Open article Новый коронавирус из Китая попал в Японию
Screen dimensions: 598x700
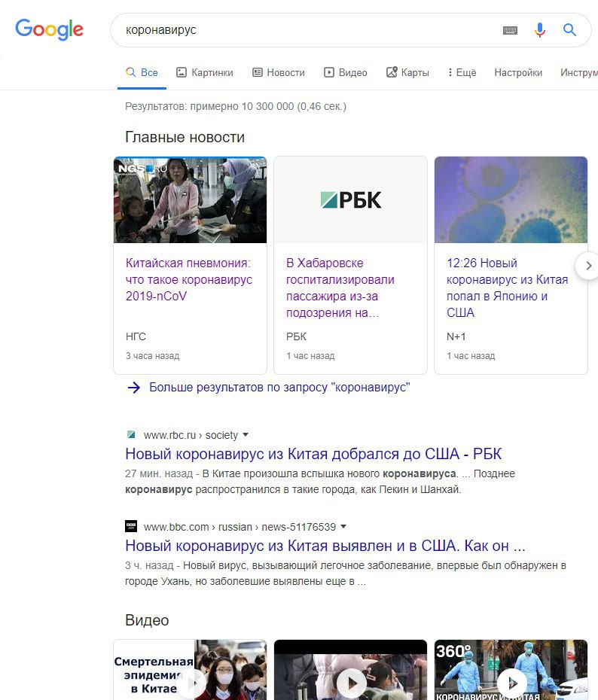[x=508, y=288]
